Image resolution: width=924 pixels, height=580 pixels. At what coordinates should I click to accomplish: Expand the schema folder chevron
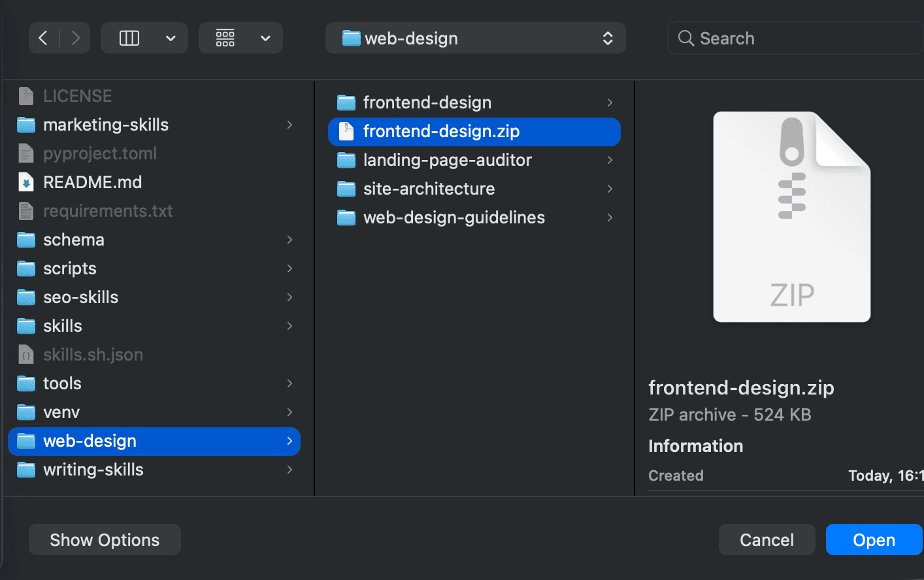pos(289,240)
